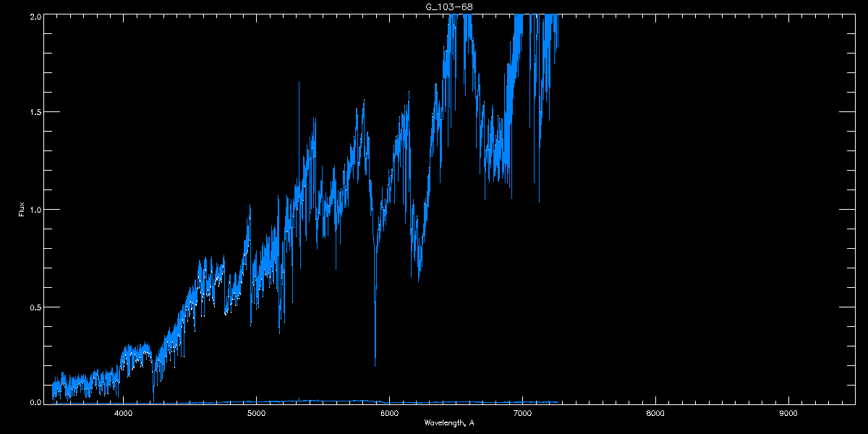The height and width of the screenshot is (434, 868).
Task: Click the 8000 wavelength tick label
Action: 655,414
